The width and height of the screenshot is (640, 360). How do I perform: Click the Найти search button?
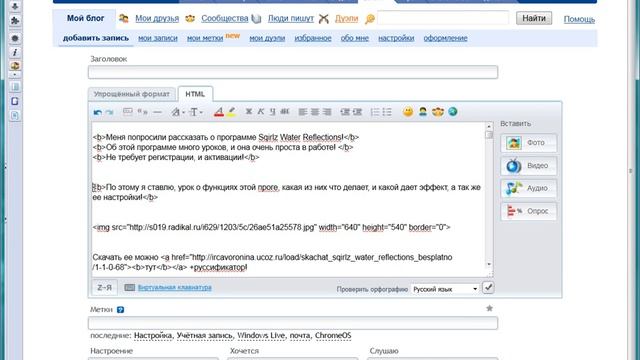point(534,18)
